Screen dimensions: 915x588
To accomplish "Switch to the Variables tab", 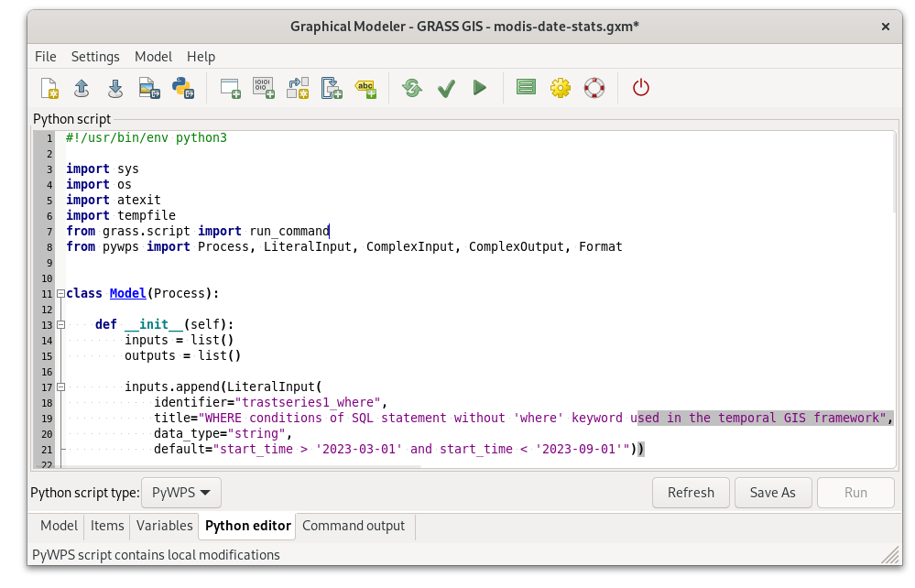I will [165, 526].
